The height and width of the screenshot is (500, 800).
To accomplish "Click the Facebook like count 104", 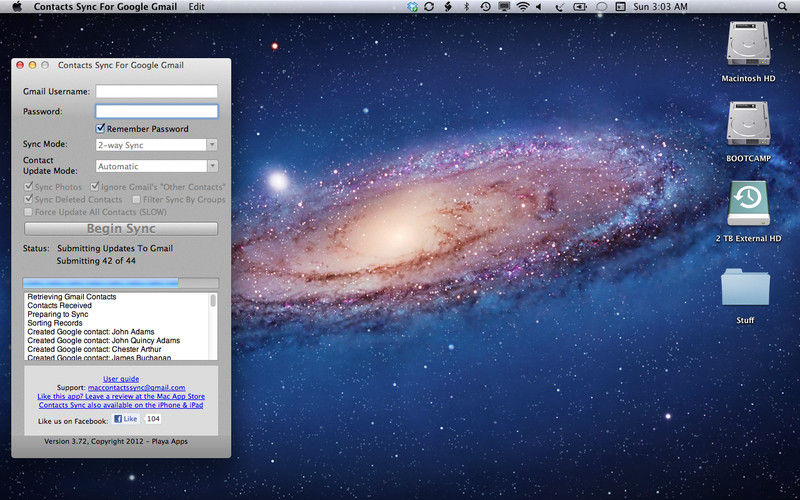I will point(153,419).
